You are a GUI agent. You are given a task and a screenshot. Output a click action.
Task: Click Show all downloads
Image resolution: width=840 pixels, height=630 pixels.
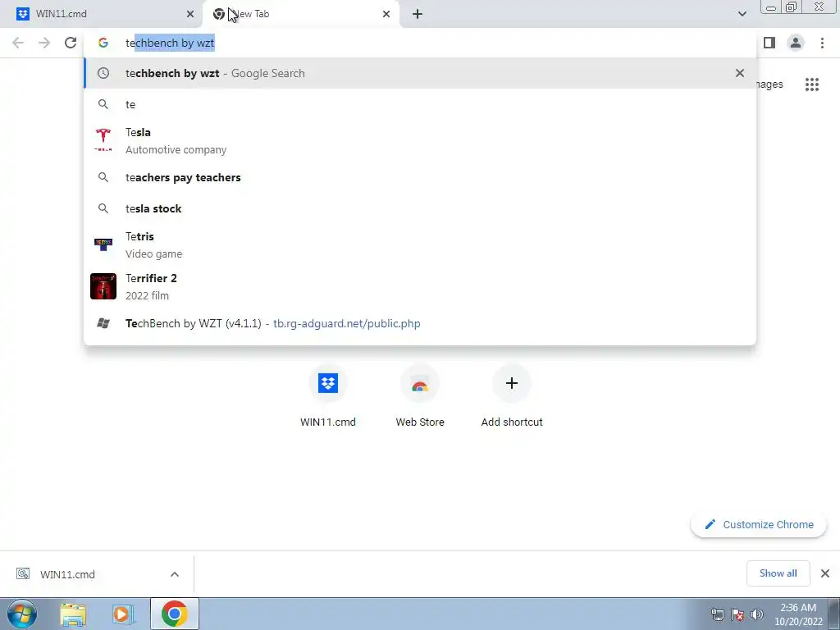coord(778,573)
